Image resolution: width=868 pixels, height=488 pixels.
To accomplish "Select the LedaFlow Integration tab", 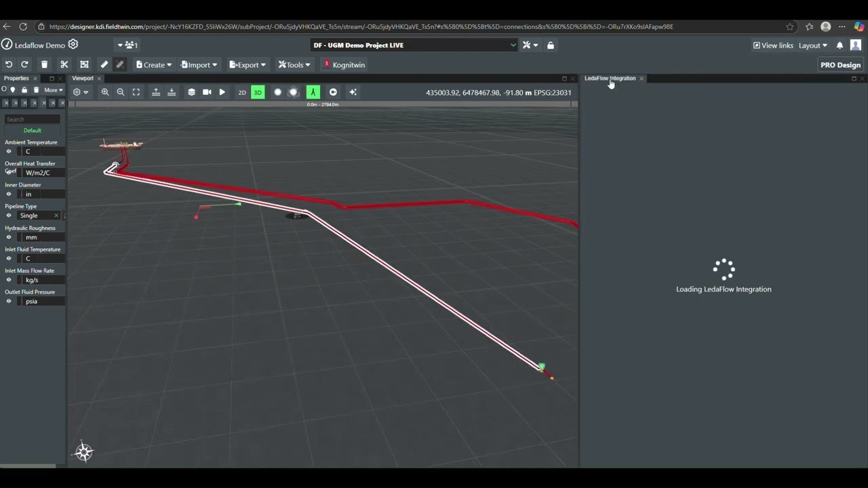I will click(x=610, y=78).
